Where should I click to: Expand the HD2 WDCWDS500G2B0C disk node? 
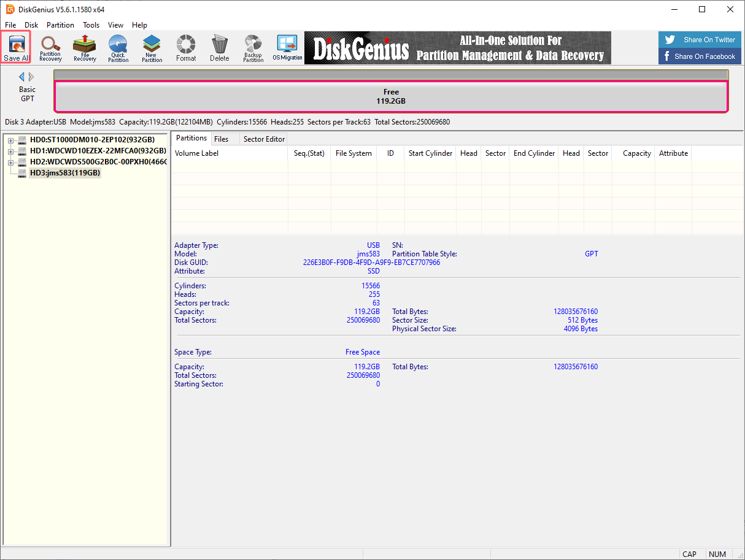[x=10, y=163]
